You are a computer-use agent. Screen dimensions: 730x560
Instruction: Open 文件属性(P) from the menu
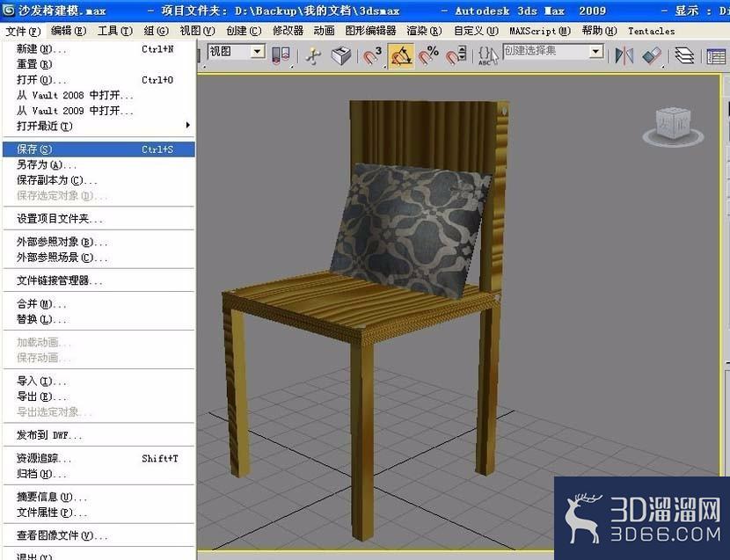(x=99, y=512)
